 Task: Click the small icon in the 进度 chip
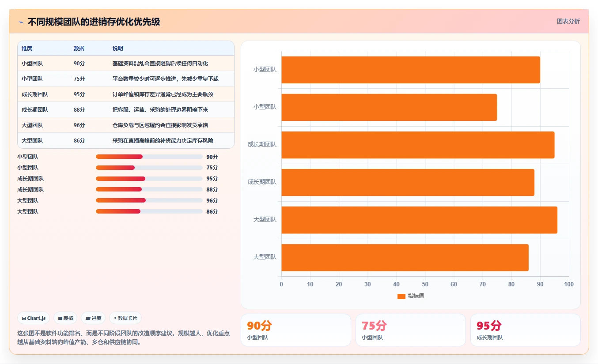(x=88, y=318)
